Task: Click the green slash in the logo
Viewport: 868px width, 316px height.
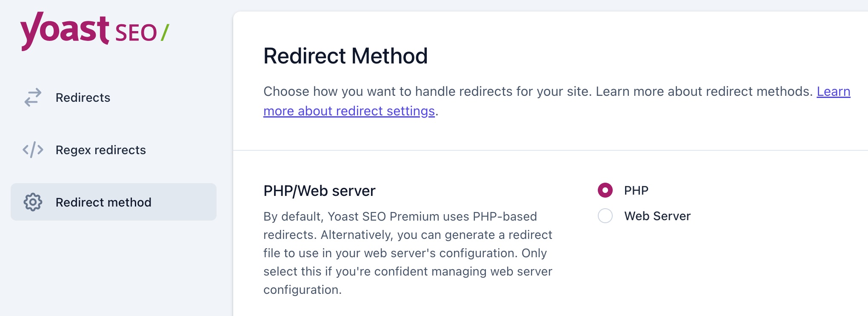Action: pyautogui.click(x=165, y=33)
